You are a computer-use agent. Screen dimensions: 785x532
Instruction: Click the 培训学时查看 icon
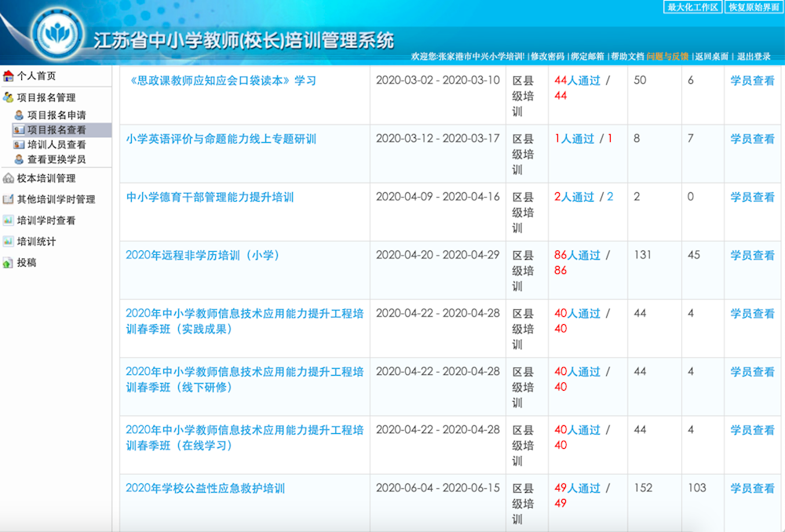click(9, 218)
